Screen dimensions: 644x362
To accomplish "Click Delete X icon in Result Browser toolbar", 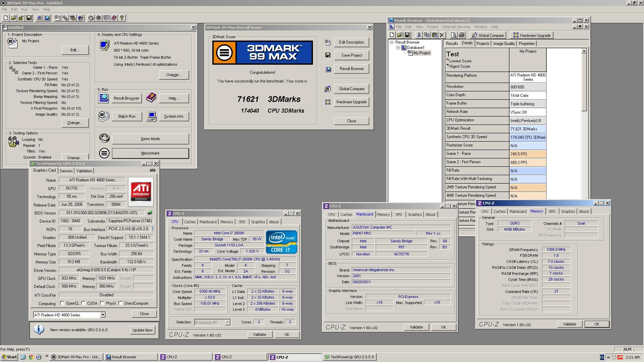I will point(442,35).
